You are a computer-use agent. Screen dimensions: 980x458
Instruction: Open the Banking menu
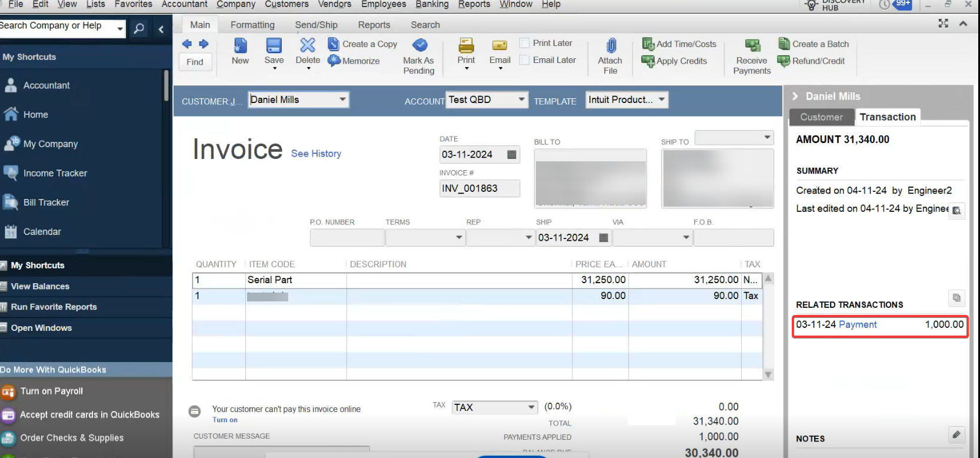point(432,4)
